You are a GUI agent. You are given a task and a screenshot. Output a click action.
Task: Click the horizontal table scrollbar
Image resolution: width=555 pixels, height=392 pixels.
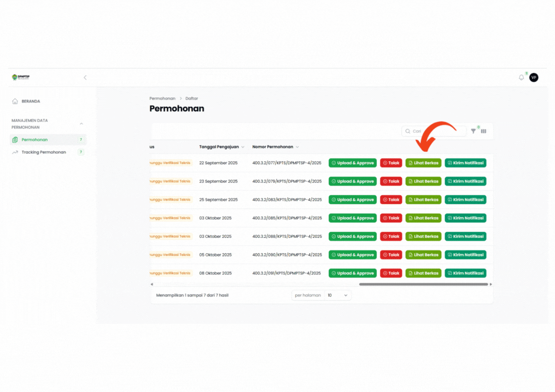pos(423,284)
